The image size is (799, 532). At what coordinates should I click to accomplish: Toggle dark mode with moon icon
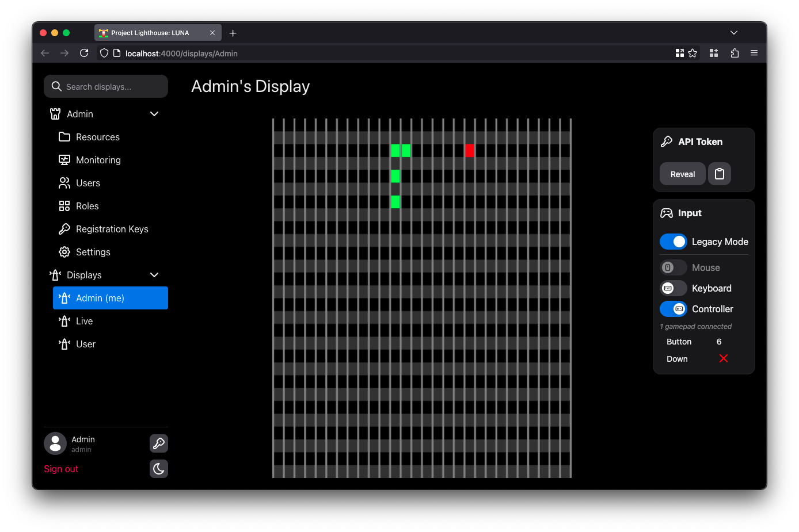point(159,469)
